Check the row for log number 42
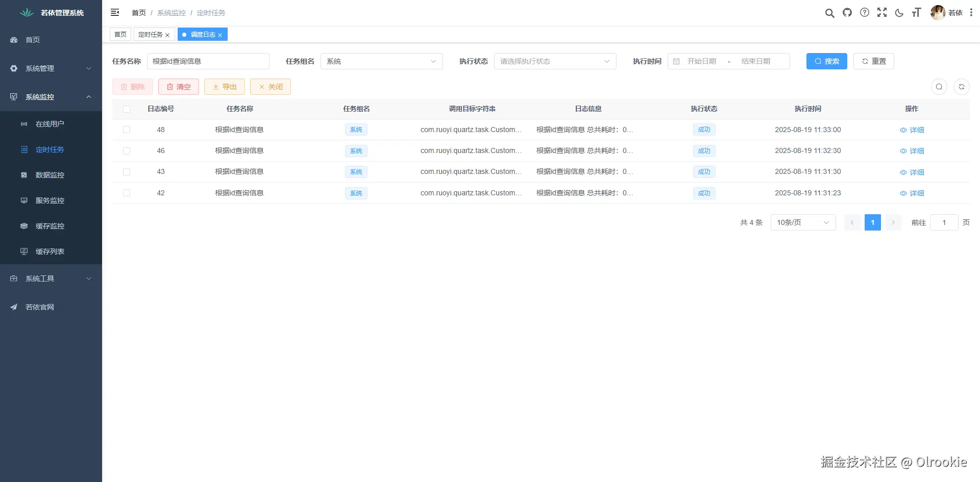This screenshot has width=980, height=482. [127, 193]
